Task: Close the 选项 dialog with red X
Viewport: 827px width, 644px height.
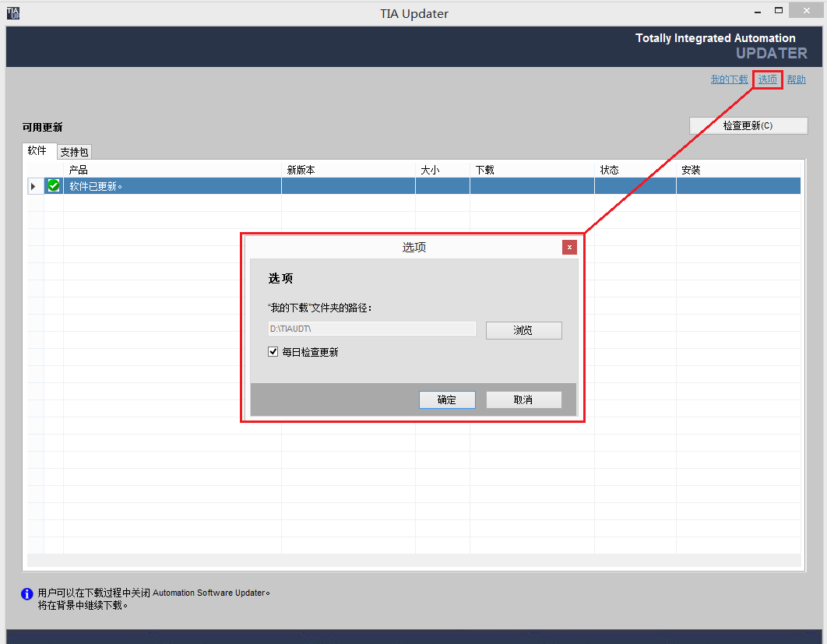Action: coord(569,248)
